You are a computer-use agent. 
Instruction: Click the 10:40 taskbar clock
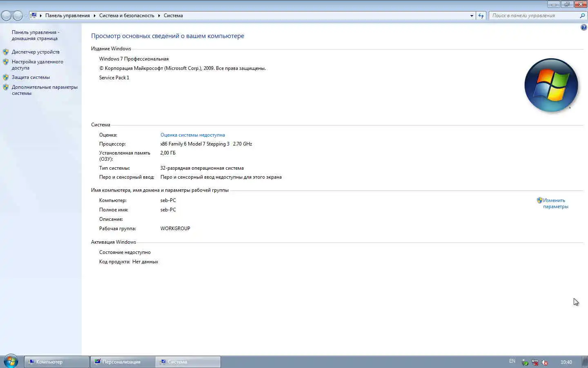pyautogui.click(x=566, y=362)
